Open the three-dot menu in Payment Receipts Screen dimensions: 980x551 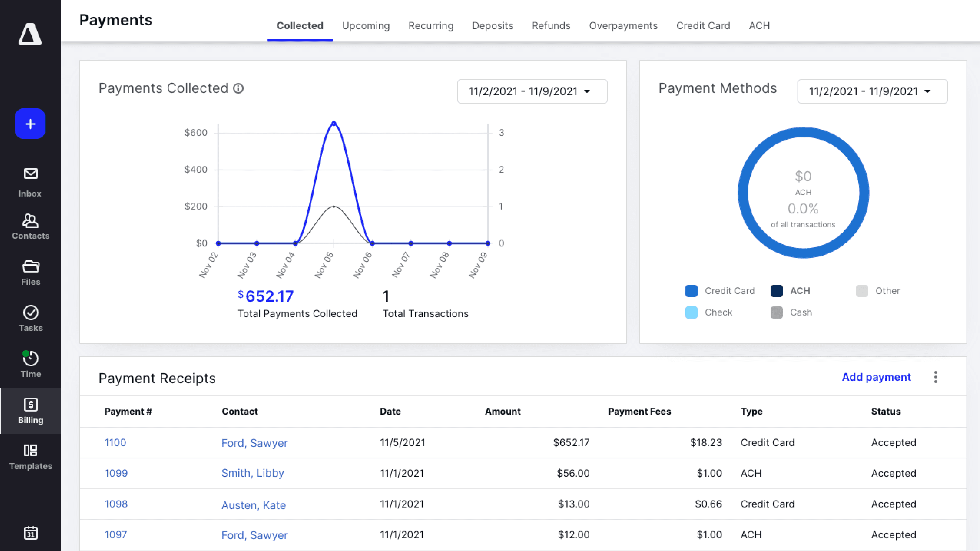pyautogui.click(x=935, y=377)
